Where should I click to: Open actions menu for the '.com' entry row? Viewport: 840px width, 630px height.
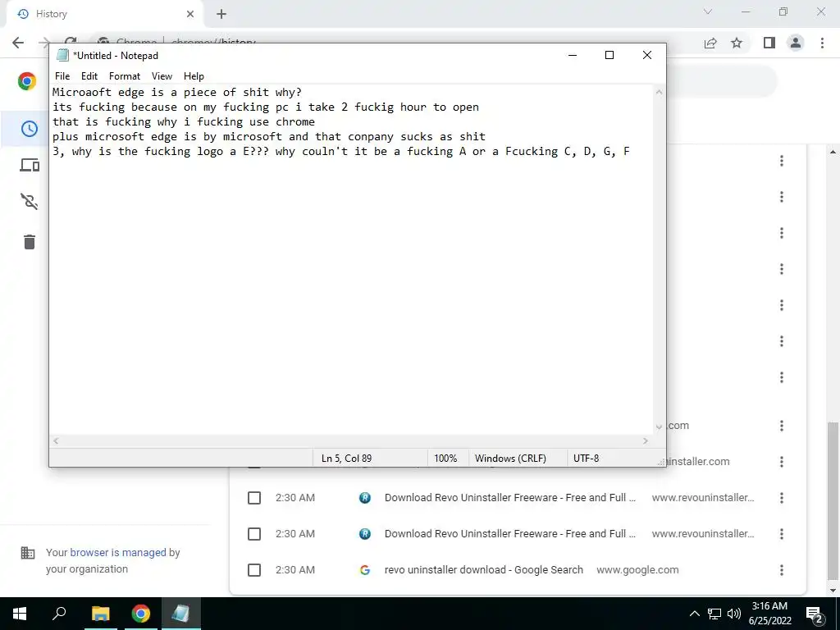tap(782, 426)
